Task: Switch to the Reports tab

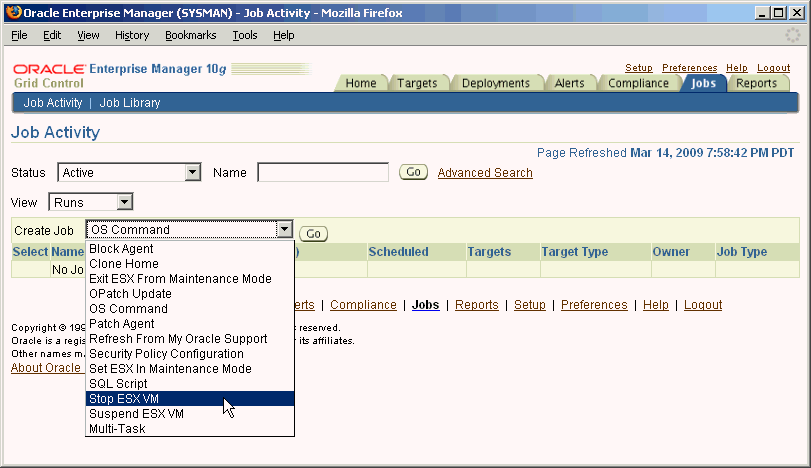Action: (756, 83)
